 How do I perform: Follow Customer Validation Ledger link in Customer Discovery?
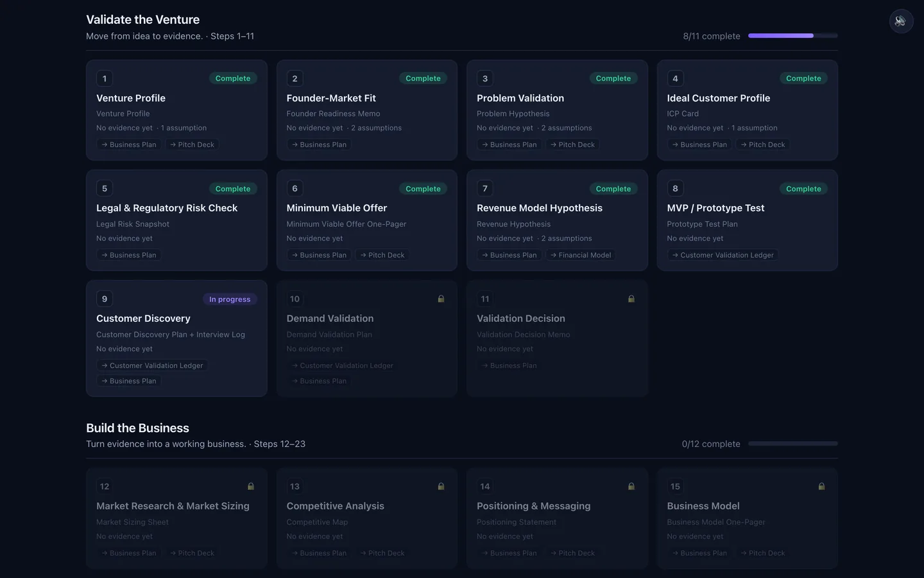point(152,365)
